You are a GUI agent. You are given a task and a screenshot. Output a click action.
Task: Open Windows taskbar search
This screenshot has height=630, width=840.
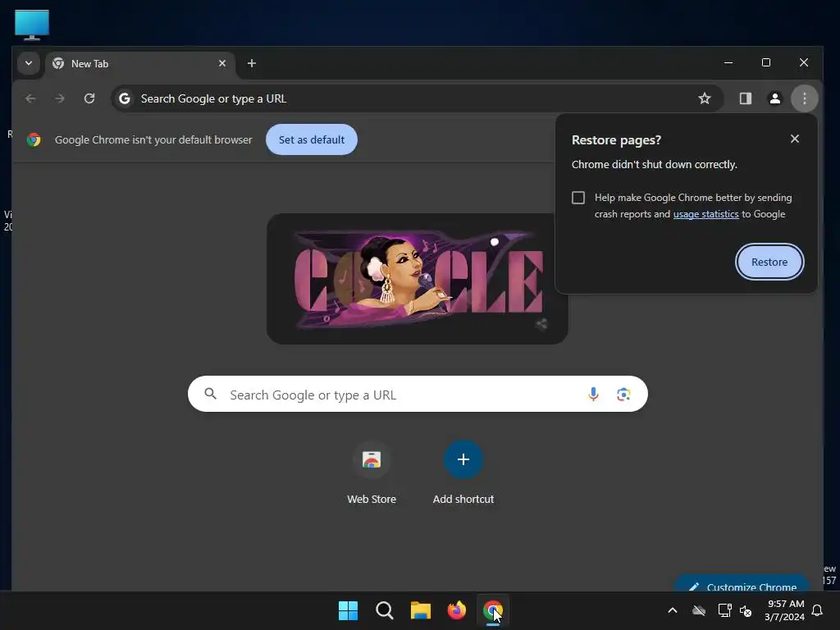pyautogui.click(x=384, y=610)
